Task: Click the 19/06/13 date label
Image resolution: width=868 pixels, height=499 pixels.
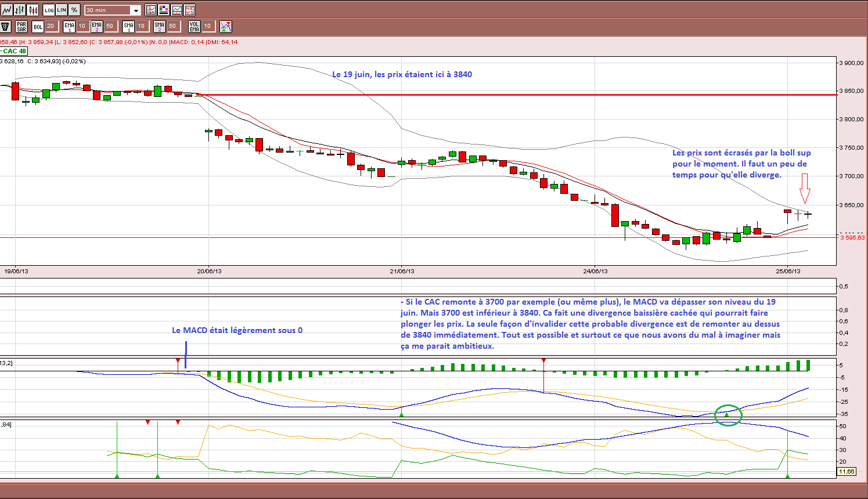Action: pos(16,271)
